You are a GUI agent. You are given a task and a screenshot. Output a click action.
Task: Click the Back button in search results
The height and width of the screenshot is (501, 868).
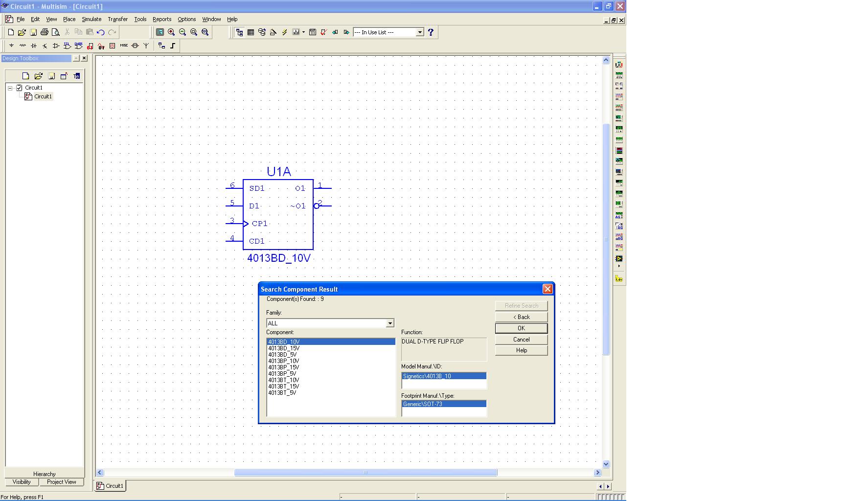[x=521, y=317]
